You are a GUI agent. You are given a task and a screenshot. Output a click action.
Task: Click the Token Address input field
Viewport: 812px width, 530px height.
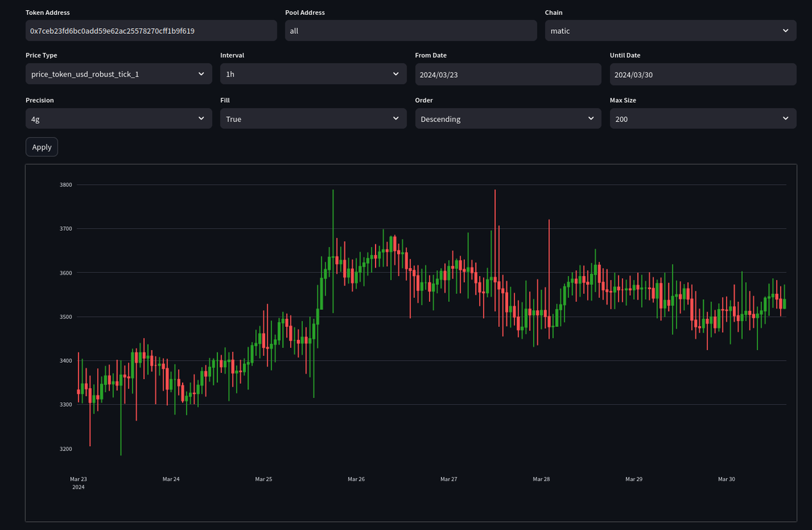click(x=151, y=30)
